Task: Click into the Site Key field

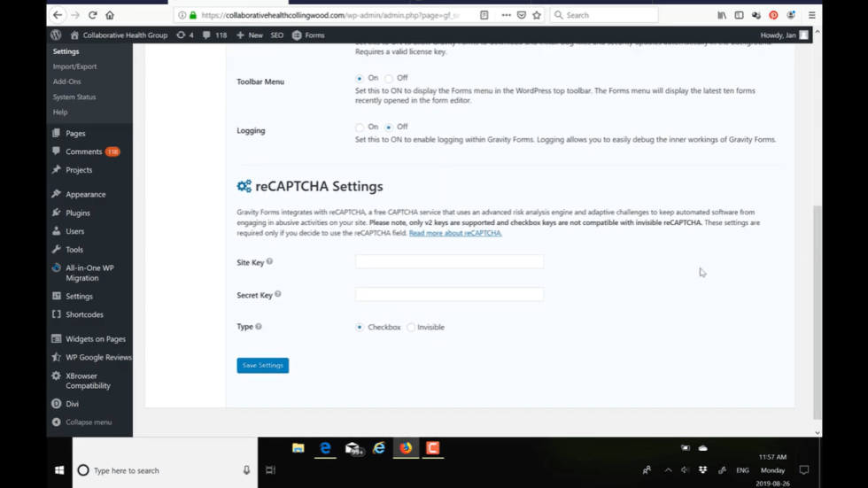Action: pyautogui.click(x=450, y=261)
